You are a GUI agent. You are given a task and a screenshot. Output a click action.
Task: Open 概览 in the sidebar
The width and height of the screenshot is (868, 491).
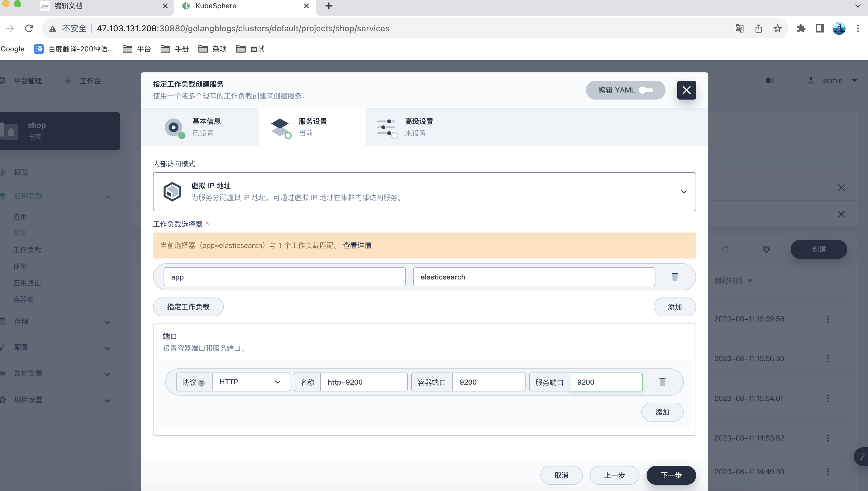click(x=21, y=172)
